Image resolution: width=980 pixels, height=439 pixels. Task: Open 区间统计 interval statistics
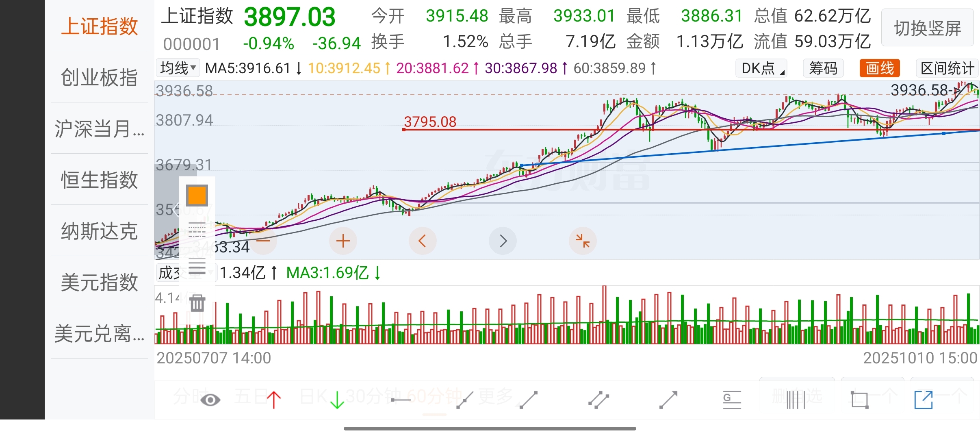947,68
